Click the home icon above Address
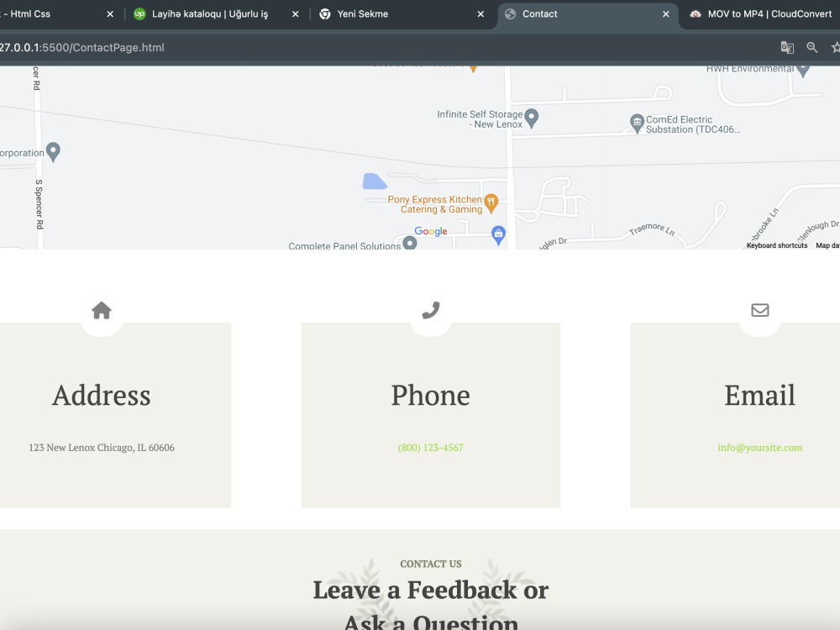The height and width of the screenshot is (630, 840). [102, 310]
